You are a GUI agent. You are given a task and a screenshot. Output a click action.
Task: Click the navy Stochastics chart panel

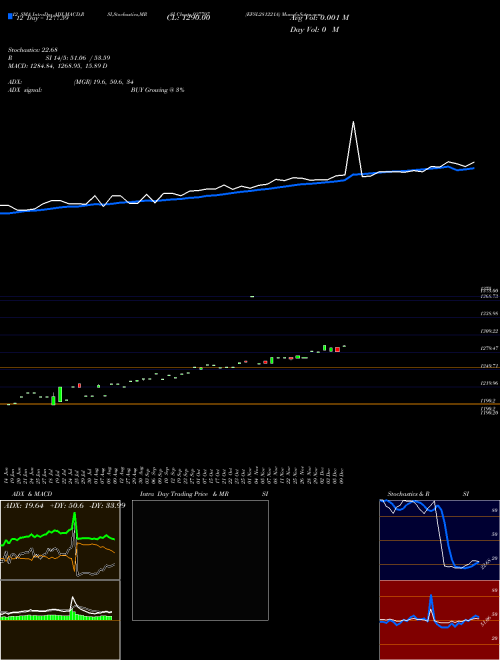click(439, 540)
